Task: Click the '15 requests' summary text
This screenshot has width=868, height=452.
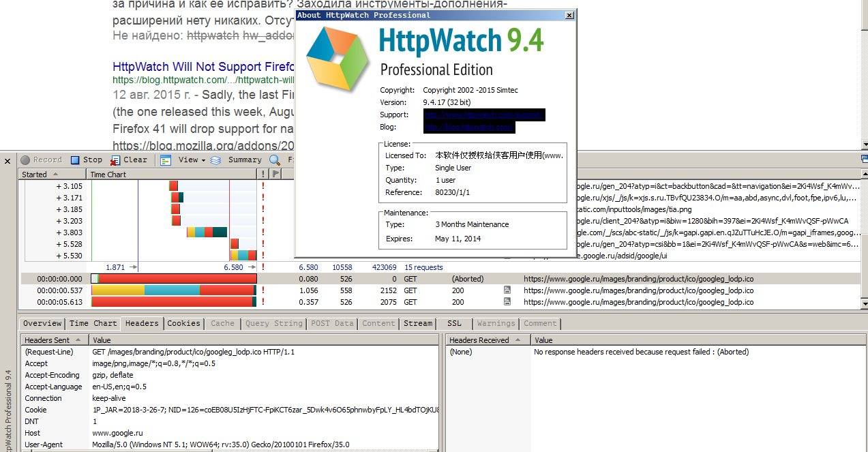Action: coord(423,267)
